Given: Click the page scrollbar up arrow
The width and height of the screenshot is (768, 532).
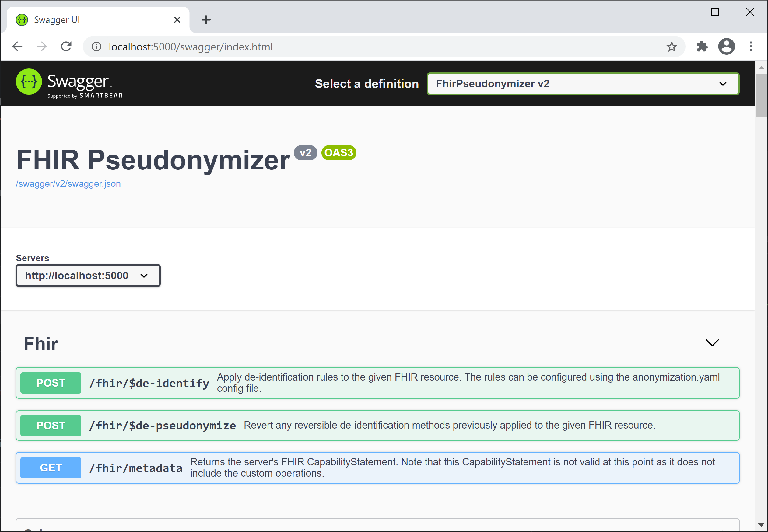Looking at the screenshot, I should [x=761, y=67].
